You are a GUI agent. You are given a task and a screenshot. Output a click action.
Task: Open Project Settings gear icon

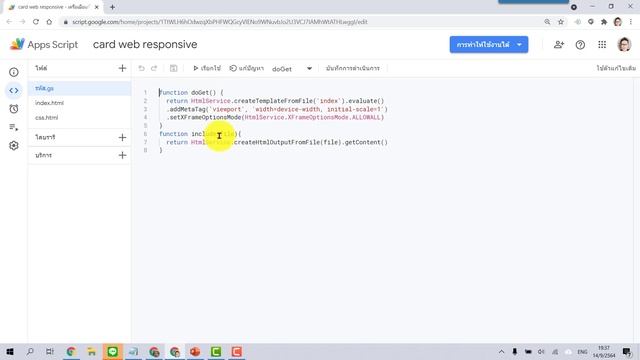tap(14, 146)
